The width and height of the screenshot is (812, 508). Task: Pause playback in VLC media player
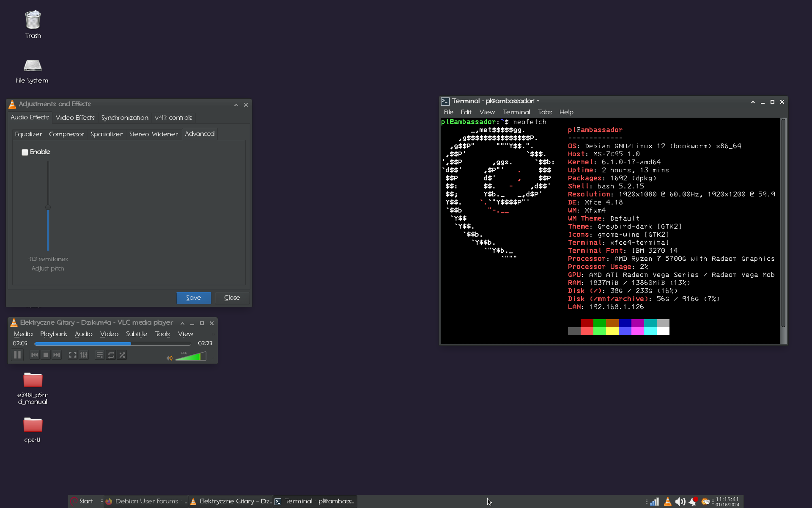[x=17, y=355]
